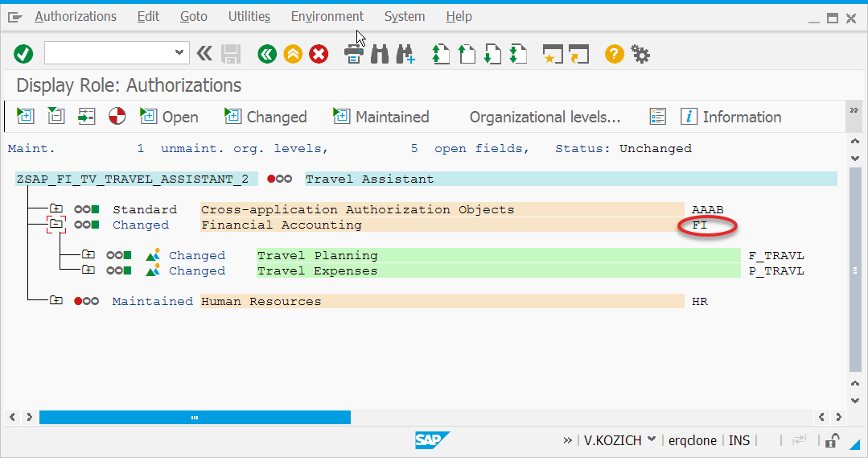Open the Help menu
The width and height of the screenshot is (868, 458).
(x=459, y=17)
